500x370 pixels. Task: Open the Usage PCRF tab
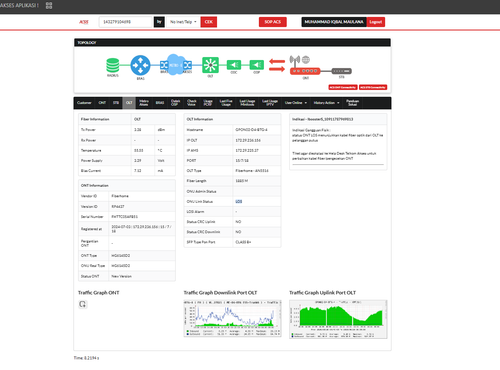208,103
